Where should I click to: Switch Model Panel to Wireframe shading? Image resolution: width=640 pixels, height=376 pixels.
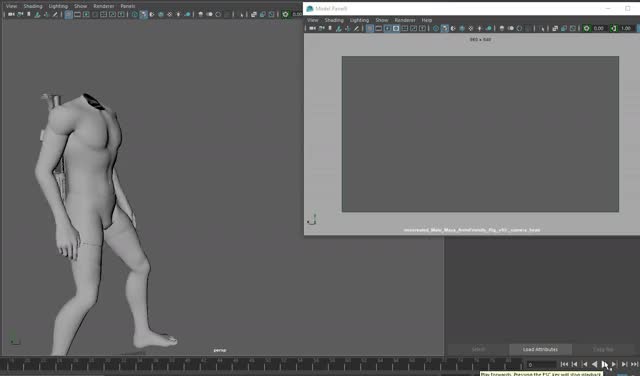pyautogui.click(x=436, y=28)
